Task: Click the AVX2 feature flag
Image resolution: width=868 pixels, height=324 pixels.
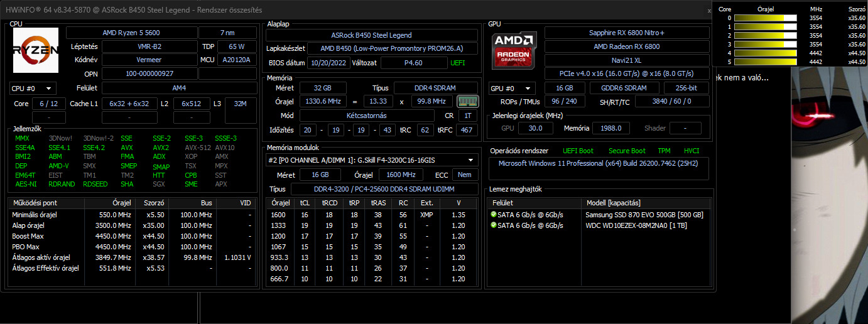Action: [x=161, y=148]
